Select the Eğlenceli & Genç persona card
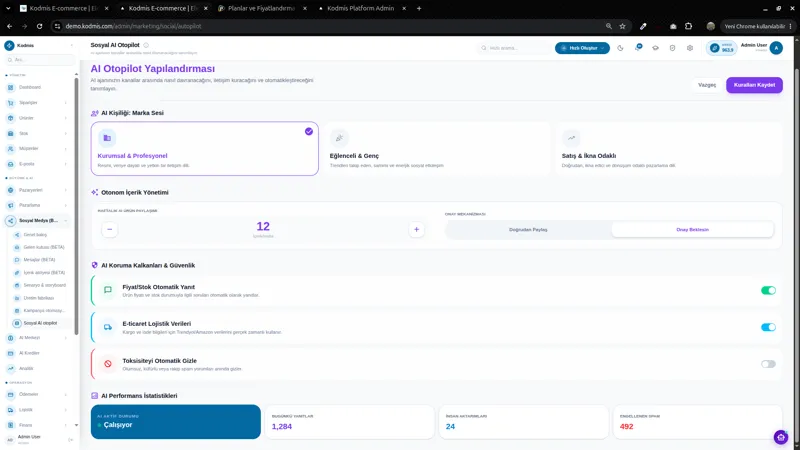The height and width of the screenshot is (450, 800). tap(437, 148)
